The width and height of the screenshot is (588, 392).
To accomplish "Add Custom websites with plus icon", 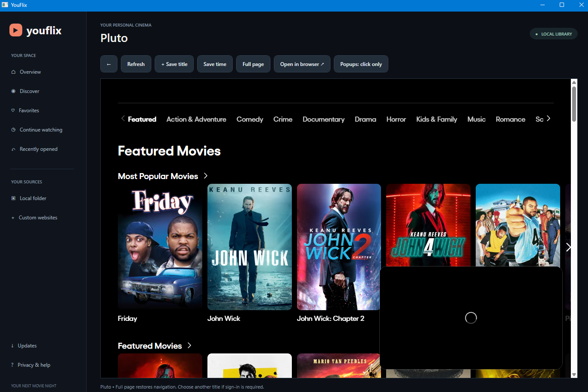I will click(13, 218).
